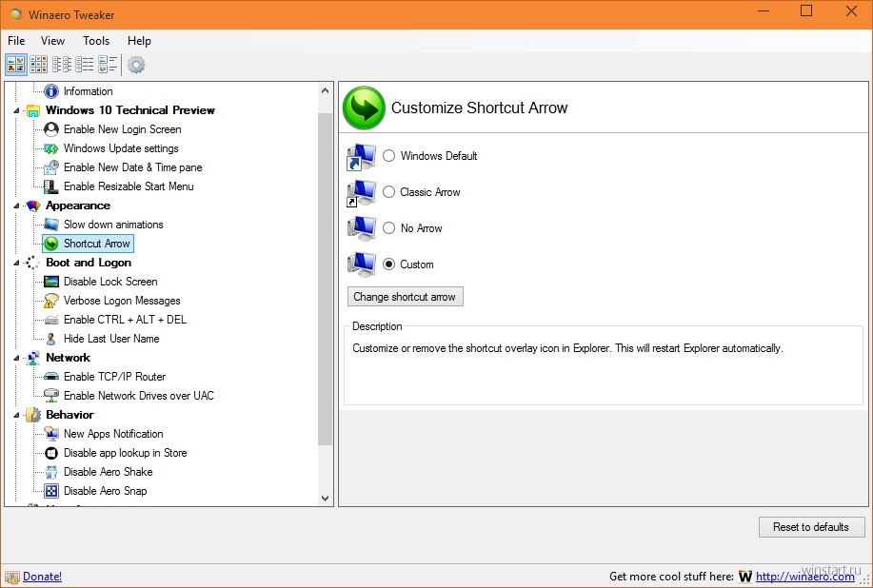The image size is (873, 588).
Task: Click the Change shortcut arrow button
Action: (x=405, y=297)
